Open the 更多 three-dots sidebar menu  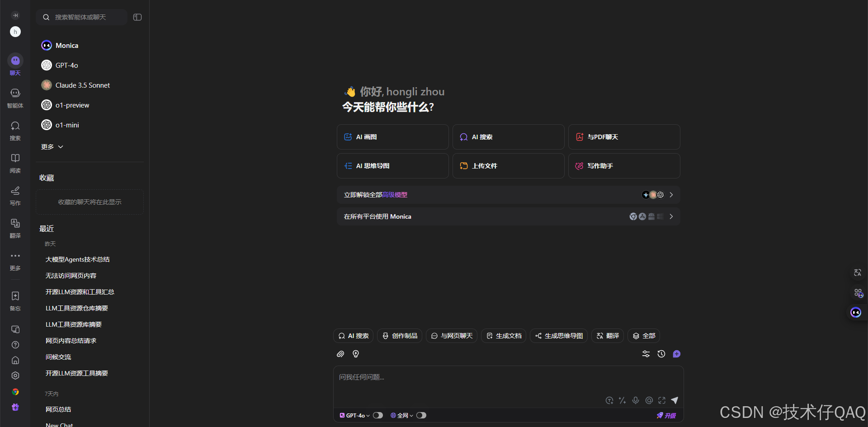[15, 261]
